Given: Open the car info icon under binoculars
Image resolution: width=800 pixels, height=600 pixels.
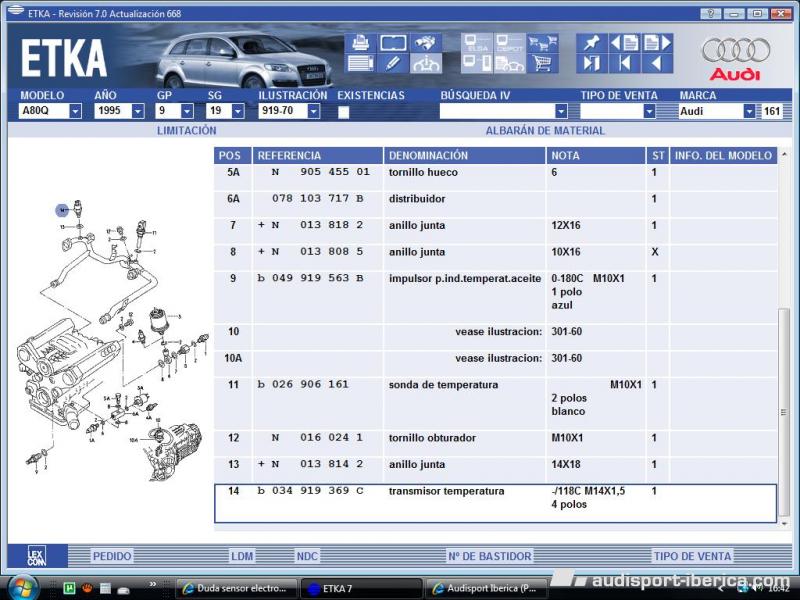Looking at the screenshot, I should click(426, 64).
